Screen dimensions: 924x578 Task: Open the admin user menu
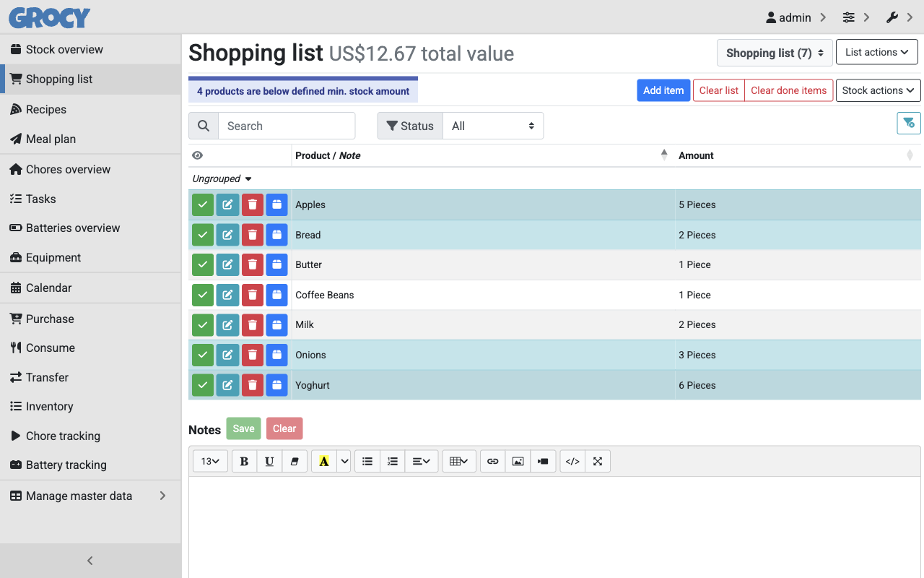[x=796, y=17]
